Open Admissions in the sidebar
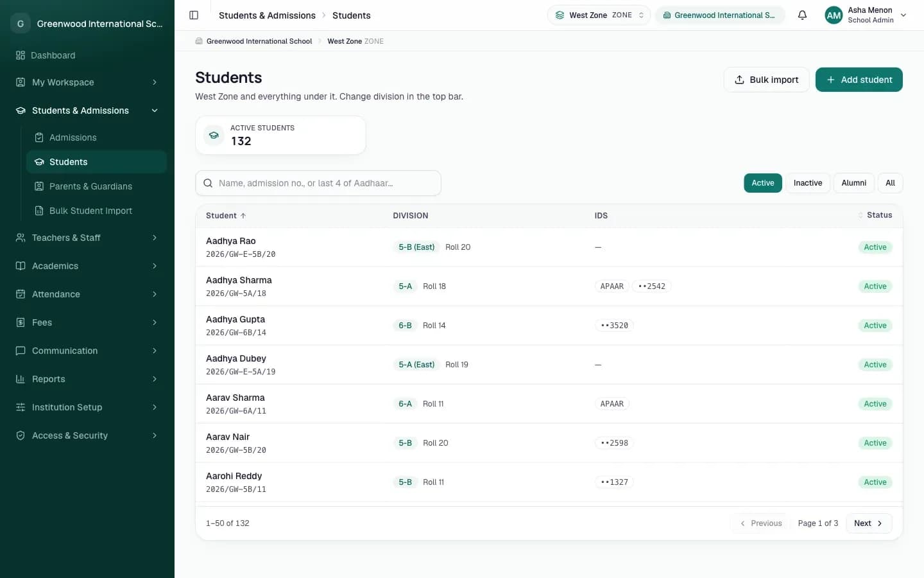Image resolution: width=924 pixels, height=578 pixels. click(96, 137)
